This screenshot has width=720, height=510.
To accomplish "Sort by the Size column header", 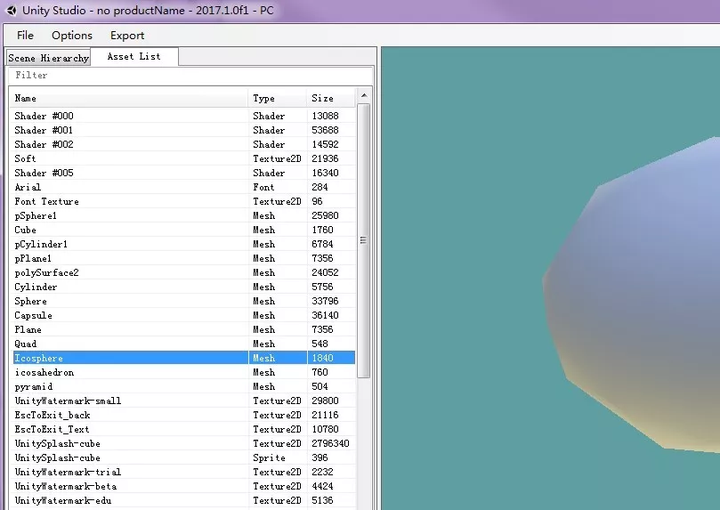I will pyautogui.click(x=331, y=98).
